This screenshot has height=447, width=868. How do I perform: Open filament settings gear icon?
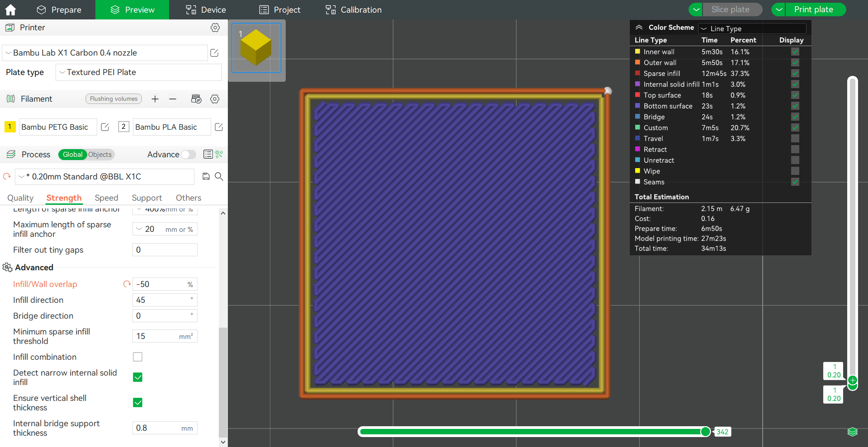pos(215,99)
